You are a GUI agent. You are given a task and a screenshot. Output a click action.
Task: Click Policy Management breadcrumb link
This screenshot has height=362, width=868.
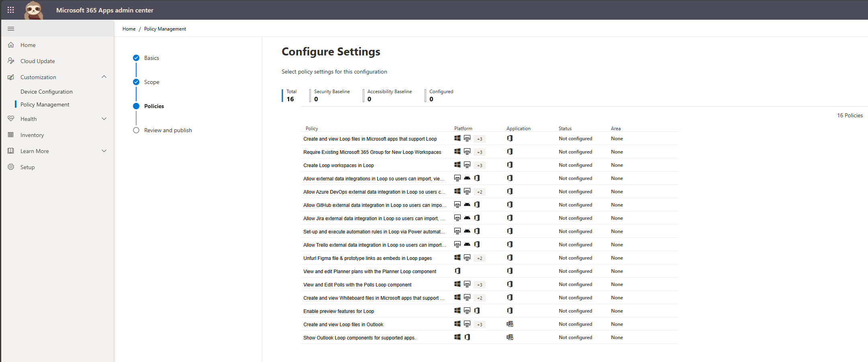[165, 29]
